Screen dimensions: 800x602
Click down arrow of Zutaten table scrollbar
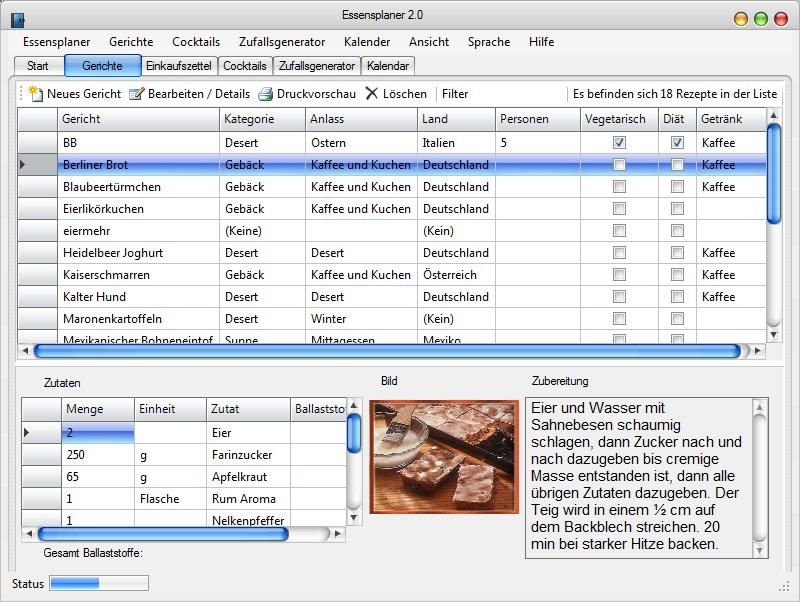pos(353,518)
